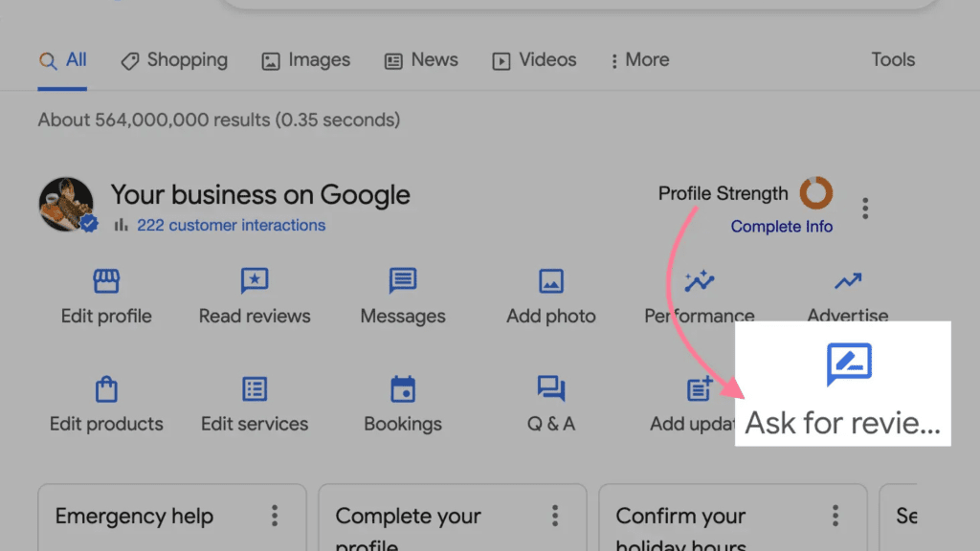
Task: Switch to the Images tab
Action: tap(306, 60)
